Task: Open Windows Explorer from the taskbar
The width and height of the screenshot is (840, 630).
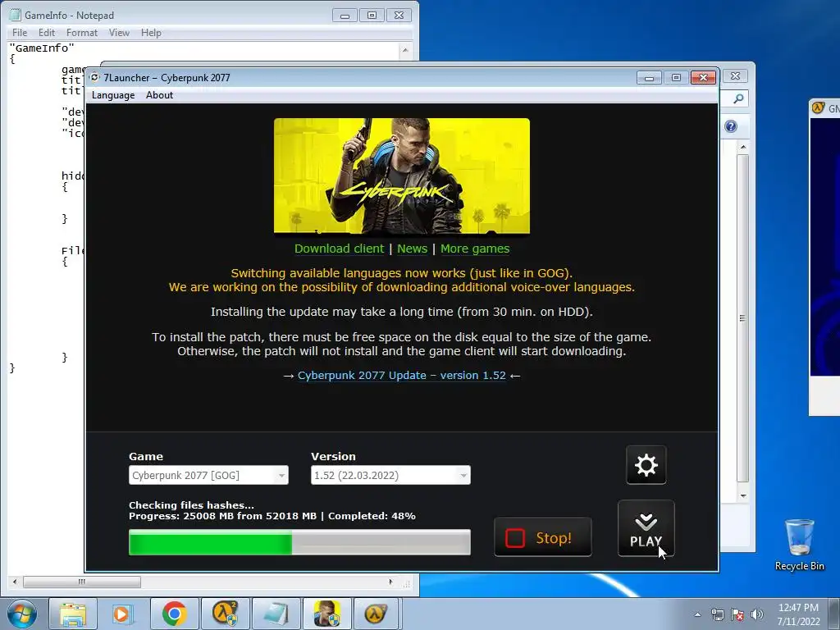Action: [73, 614]
